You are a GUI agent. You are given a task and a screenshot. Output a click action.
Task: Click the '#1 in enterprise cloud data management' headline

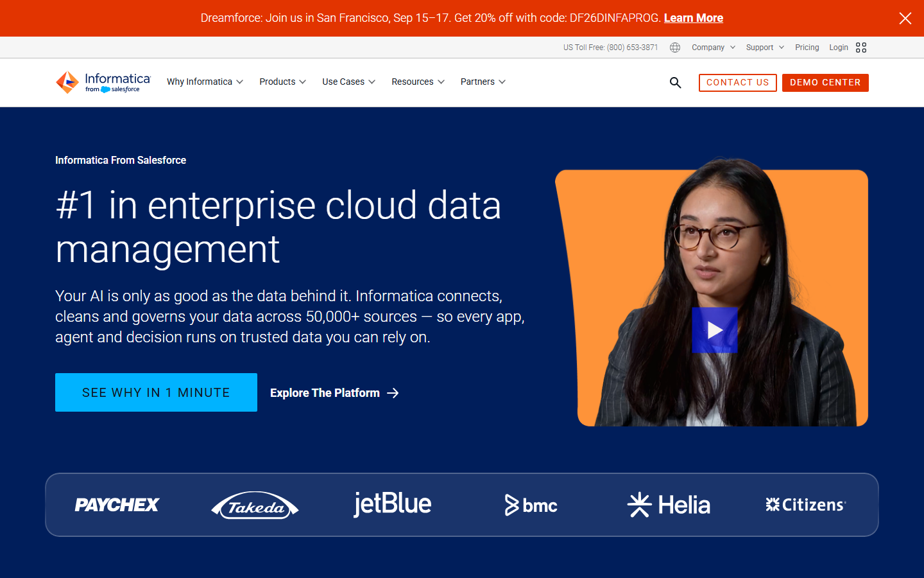(x=278, y=227)
